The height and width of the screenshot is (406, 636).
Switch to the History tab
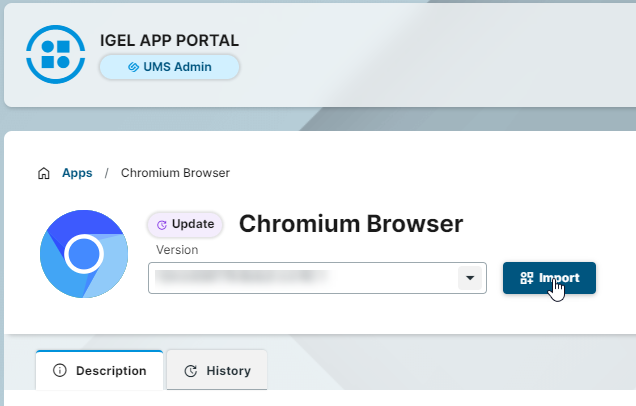point(217,370)
